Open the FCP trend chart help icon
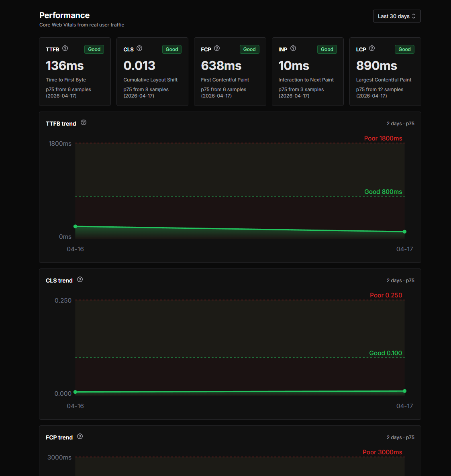The height and width of the screenshot is (476, 451). click(80, 437)
